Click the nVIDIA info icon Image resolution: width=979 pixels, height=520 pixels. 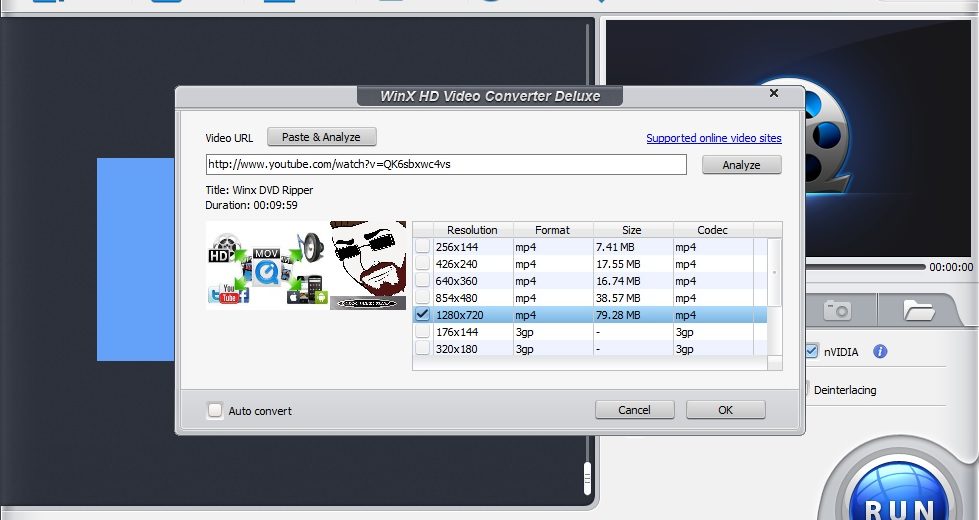[x=880, y=351]
